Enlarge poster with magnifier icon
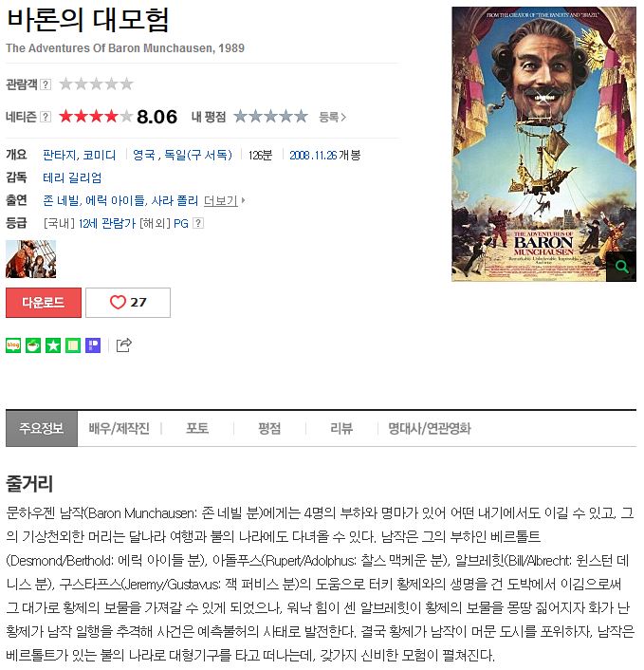 (x=621, y=267)
